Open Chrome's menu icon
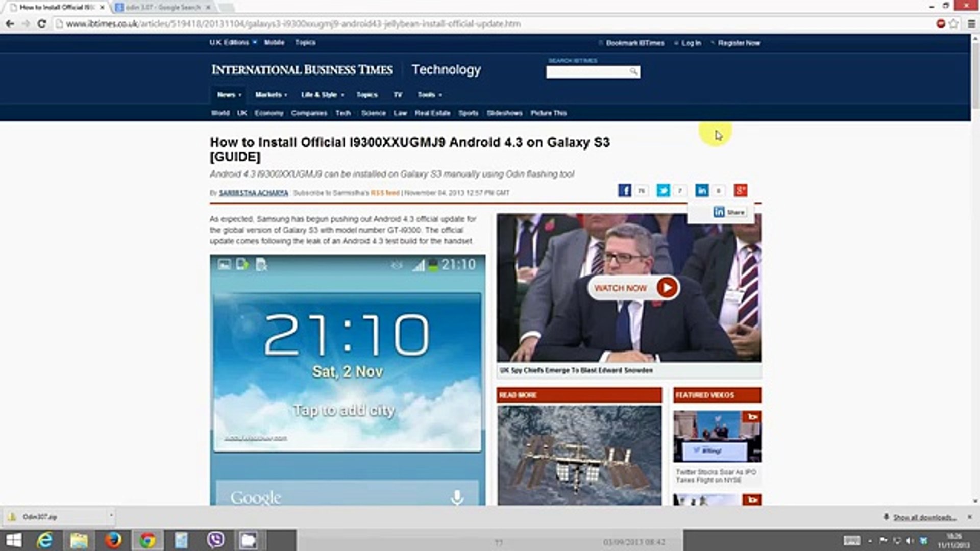The height and width of the screenshot is (551, 980). (x=971, y=23)
